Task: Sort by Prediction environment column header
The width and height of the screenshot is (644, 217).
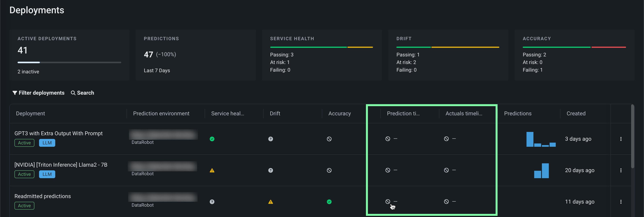Action: 161,113
